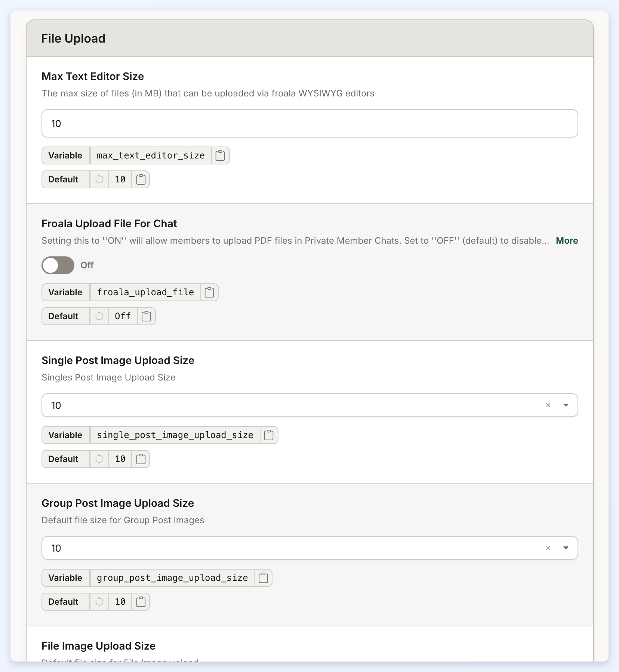Image resolution: width=619 pixels, height=672 pixels.
Task: Click the Group Post Image Upload Size combo box
Action: (310, 548)
